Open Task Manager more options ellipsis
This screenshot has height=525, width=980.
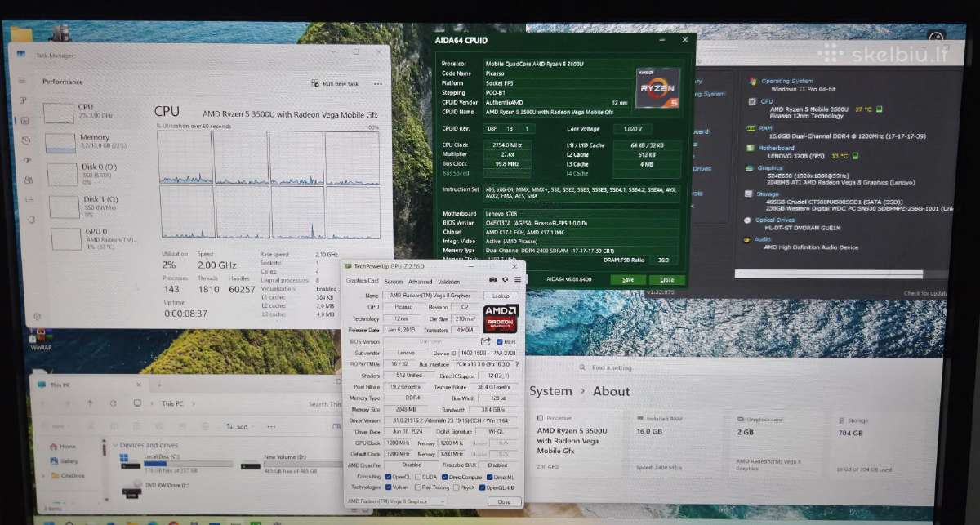(x=377, y=84)
